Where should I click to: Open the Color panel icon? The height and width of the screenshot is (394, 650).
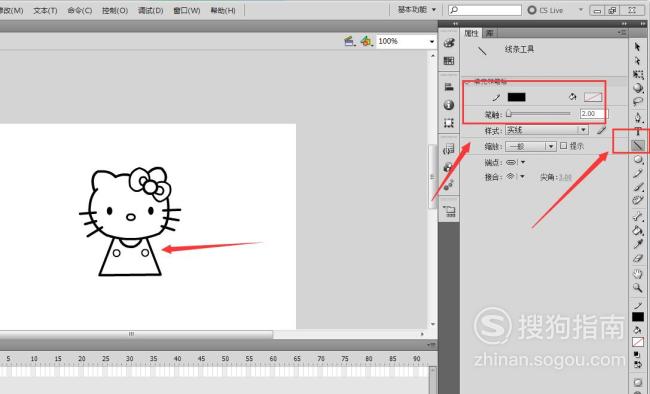coord(449,43)
